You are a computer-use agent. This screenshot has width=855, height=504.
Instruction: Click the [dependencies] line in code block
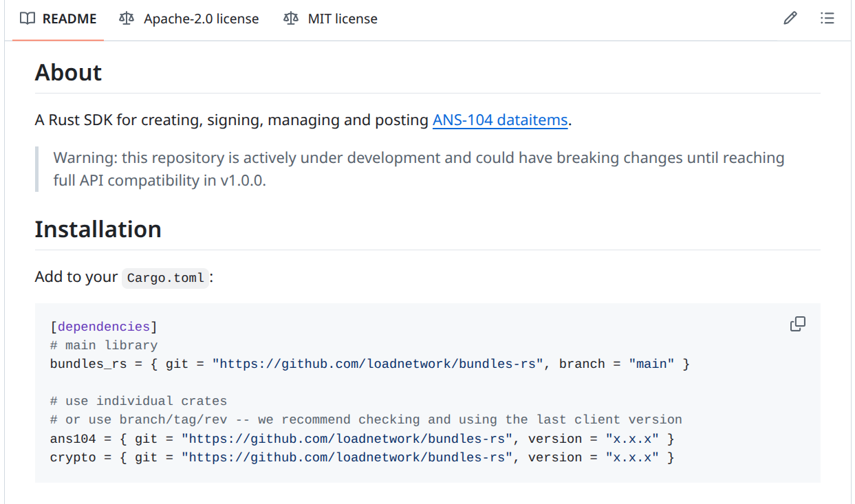[x=104, y=327]
